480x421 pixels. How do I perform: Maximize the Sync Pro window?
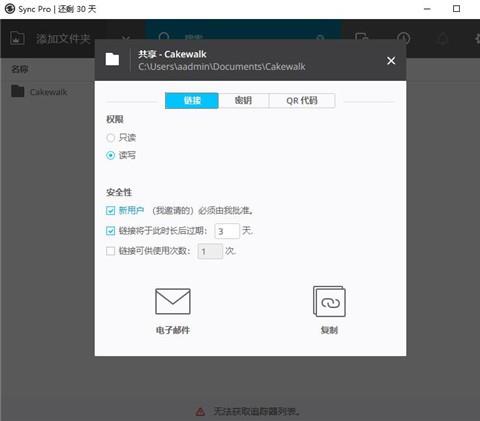point(456,9)
